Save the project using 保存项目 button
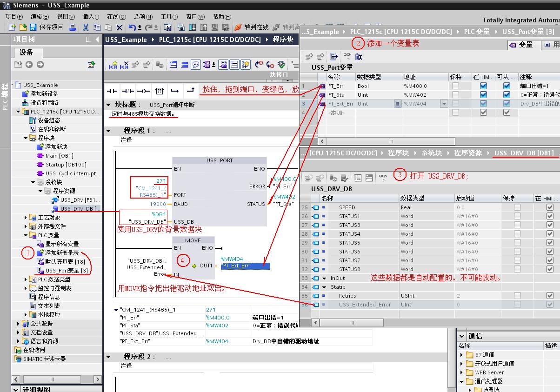Image resolution: width=560 pixels, height=392 pixels. tap(47, 27)
